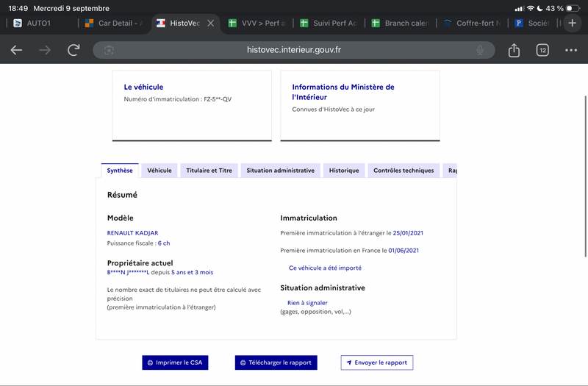This screenshot has height=386, width=588.
Task: Tap the Do Not Disturb moon icon
Action: [x=540, y=8]
